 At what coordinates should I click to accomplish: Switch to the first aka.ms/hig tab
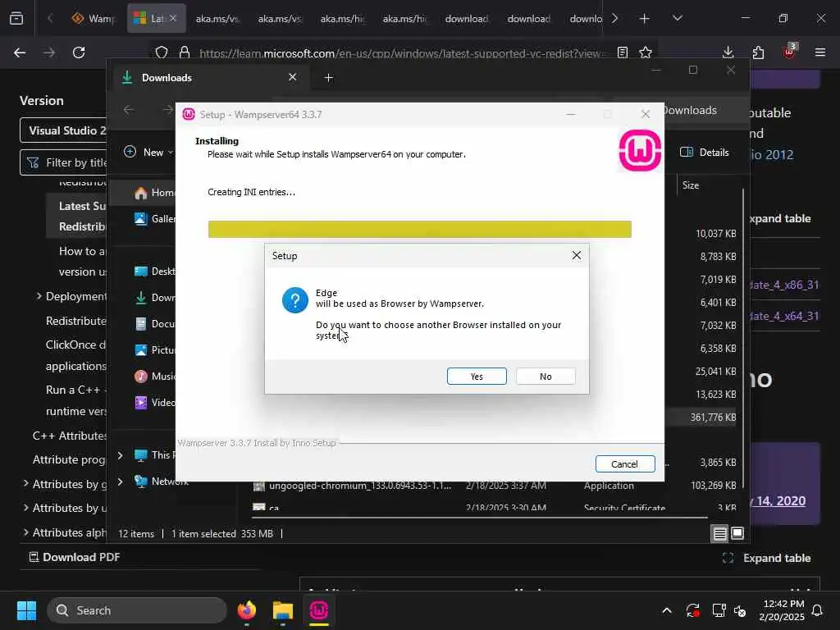342,18
